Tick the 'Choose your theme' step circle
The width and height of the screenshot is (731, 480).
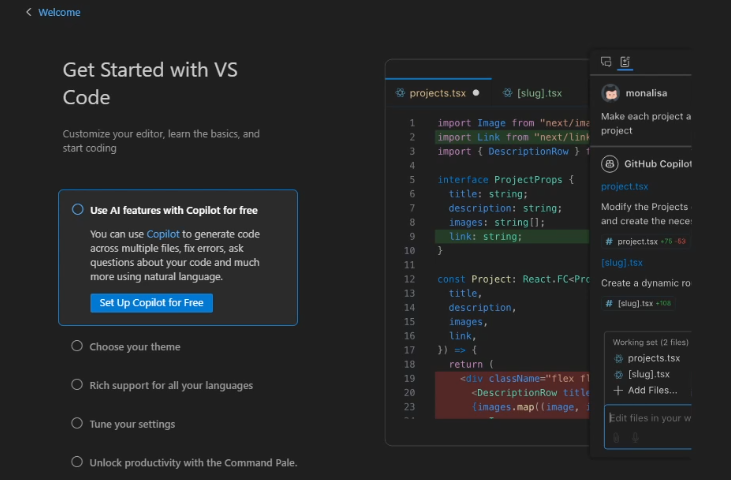pyautogui.click(x=77, y=346)
